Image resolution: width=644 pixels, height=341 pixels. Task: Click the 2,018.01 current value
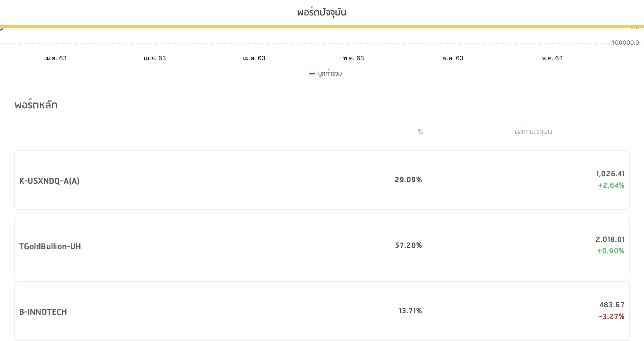point(610,239)
